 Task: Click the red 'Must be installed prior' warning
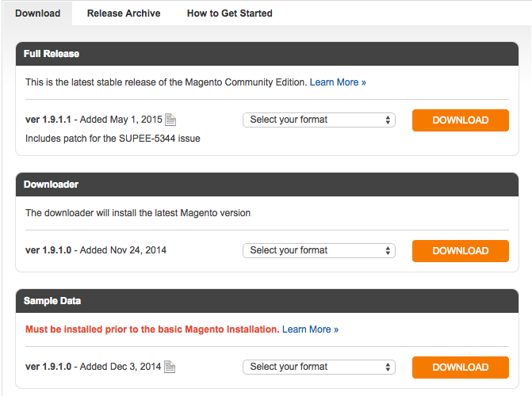[152, 329]
